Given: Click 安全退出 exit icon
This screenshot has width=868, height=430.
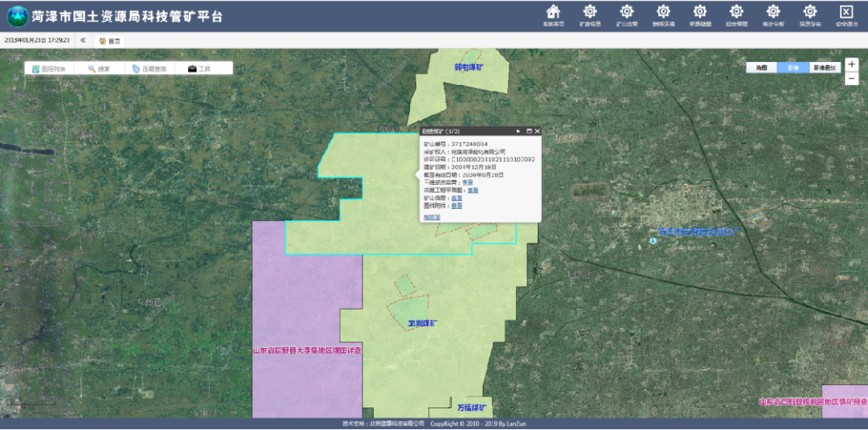Looking at the screenshot, I should click(846, 11).
